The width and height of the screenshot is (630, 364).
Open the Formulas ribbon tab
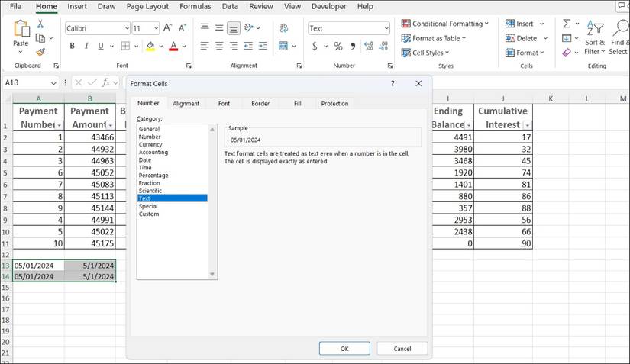coord(195,6)
